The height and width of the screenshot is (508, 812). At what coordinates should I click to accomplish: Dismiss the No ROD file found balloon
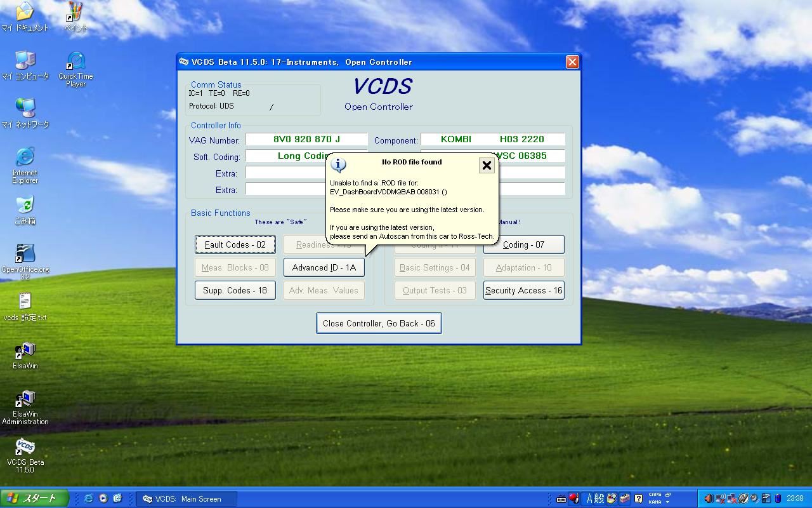pyautogui.click(x=487, y=165)
